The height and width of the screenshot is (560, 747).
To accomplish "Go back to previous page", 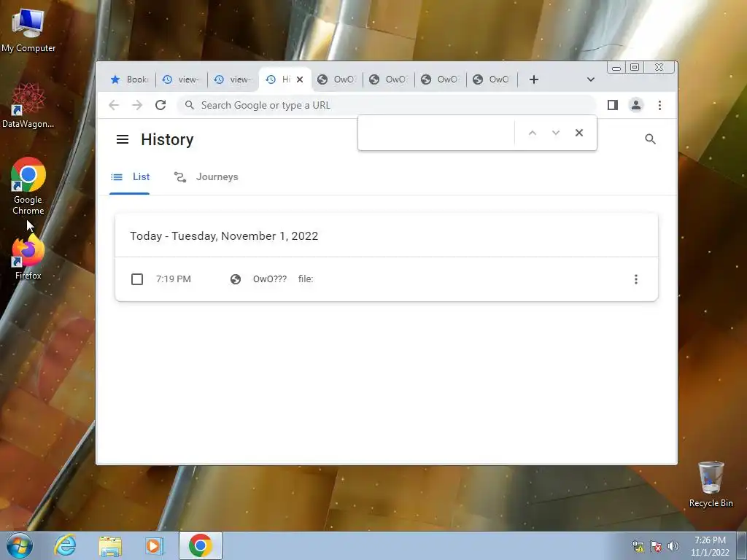I will (x=113, y=105).
